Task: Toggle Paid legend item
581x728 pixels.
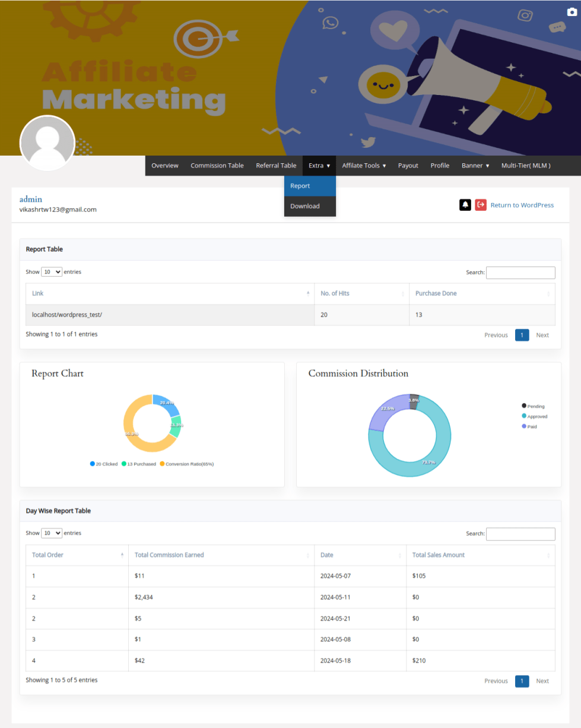Action: coord(529,426)
